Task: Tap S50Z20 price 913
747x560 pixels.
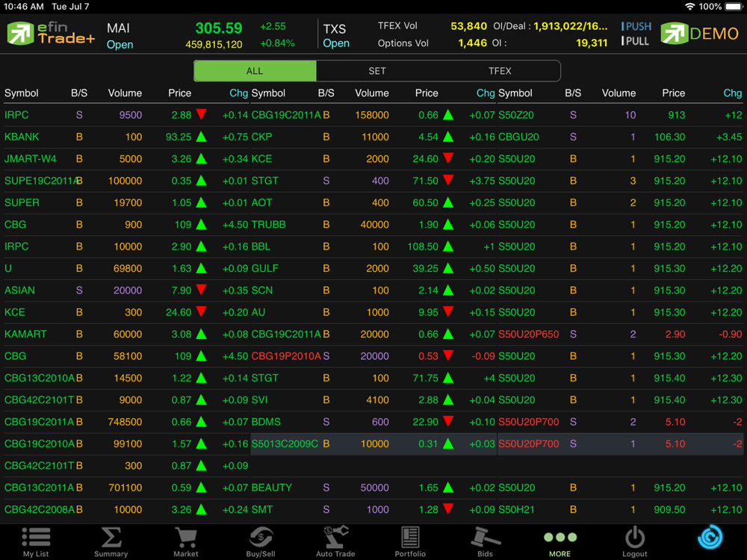Action: (x=677, y=115)
